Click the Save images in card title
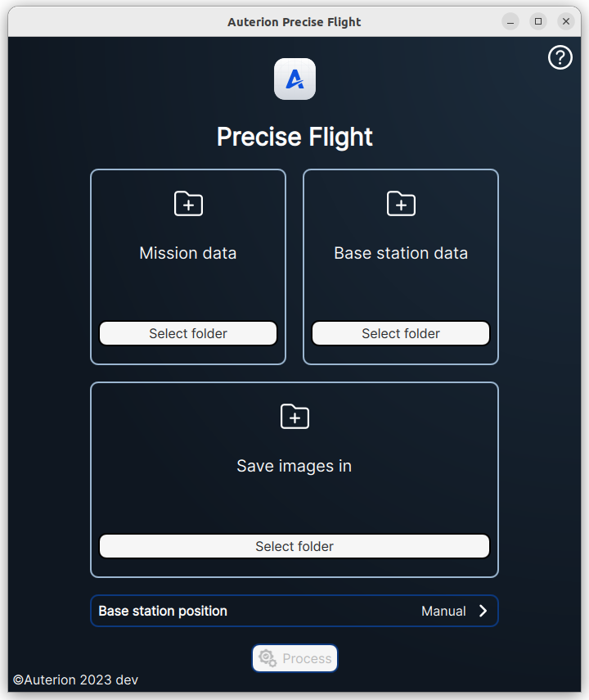Screen dimensions: 589x700 click(294, 466)
